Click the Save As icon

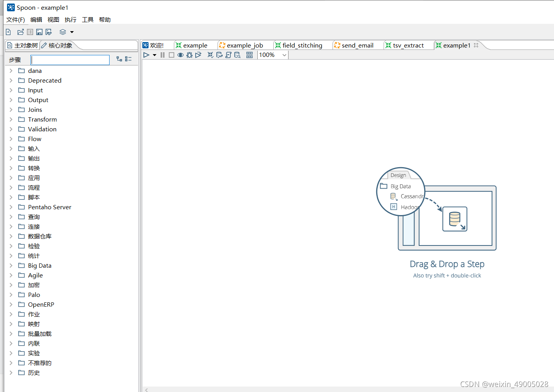(x=49, y=32)
